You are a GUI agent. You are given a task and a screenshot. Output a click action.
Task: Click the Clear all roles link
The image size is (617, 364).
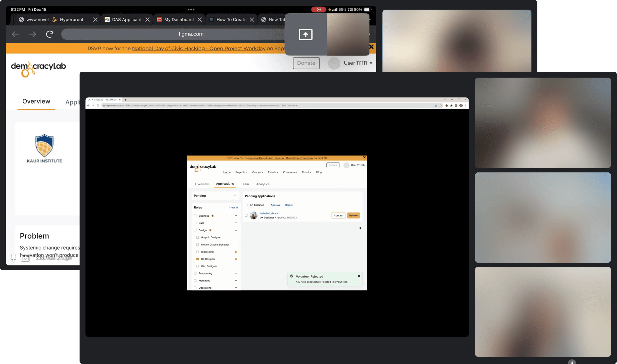233,208
